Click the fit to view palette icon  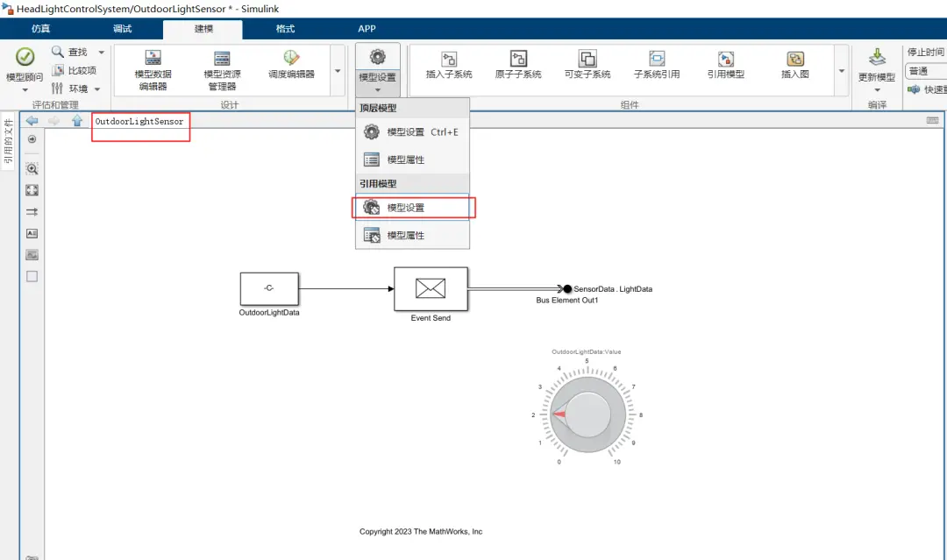(x=32, y=191)
